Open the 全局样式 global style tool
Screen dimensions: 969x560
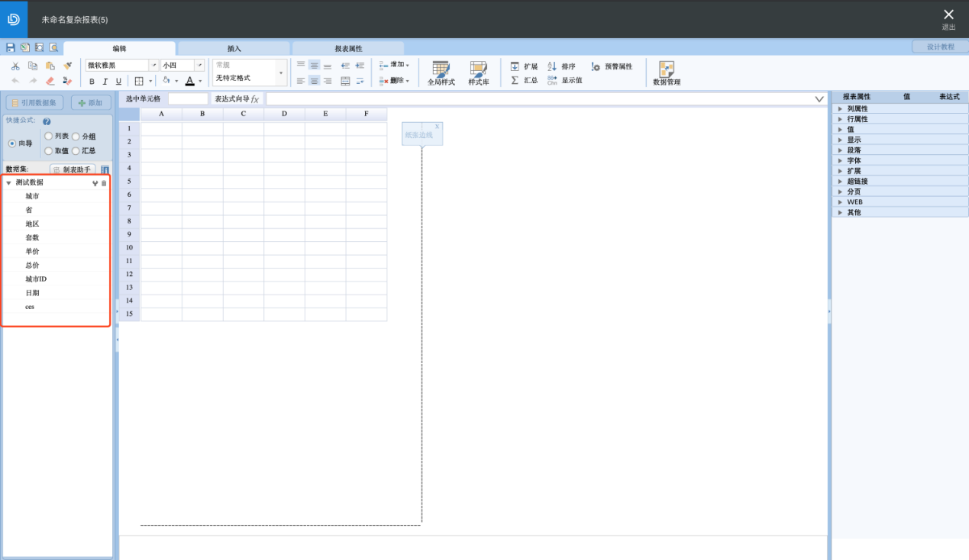[x=441, y=72]
